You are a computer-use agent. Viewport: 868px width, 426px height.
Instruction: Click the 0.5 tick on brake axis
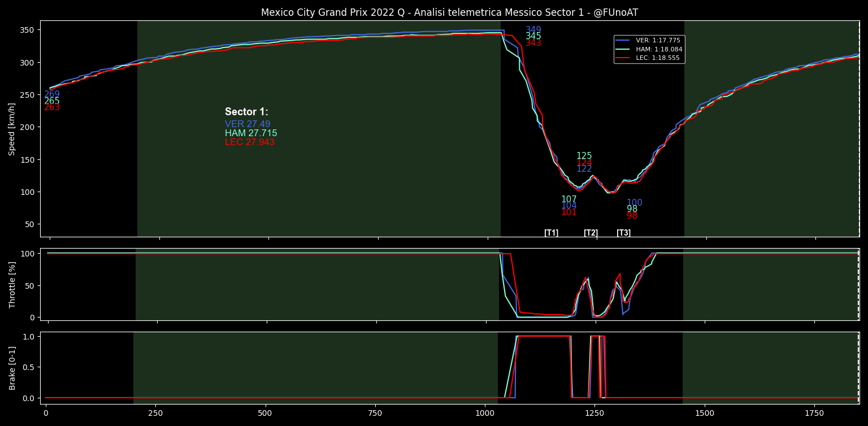pyautogui.click(x=29, y=367)
